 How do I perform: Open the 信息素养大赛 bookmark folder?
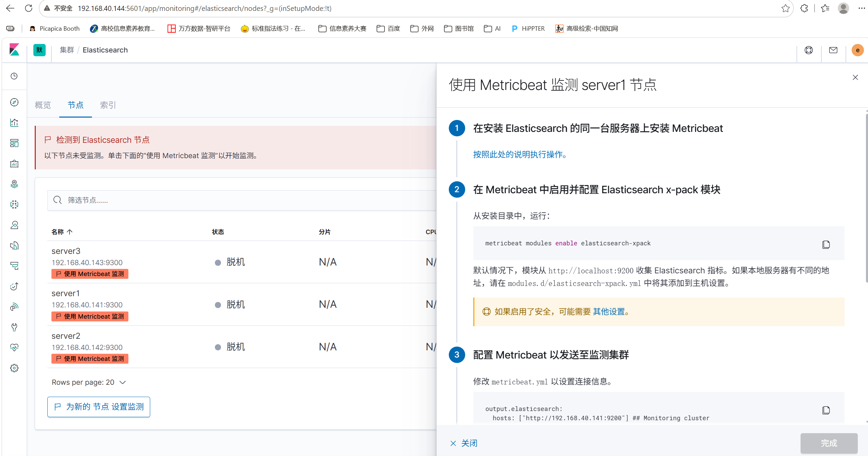[x=342, y=29]
